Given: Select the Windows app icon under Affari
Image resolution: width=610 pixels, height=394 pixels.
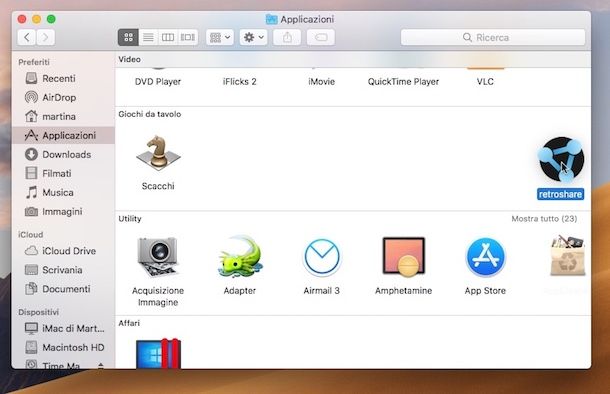Looking at the screenshot, I should (158, 354).
